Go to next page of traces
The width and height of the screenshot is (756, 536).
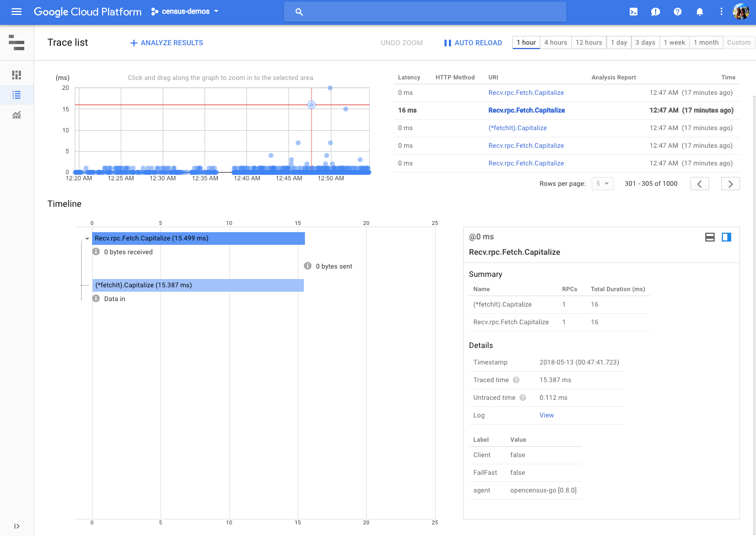tap(730, 184)
